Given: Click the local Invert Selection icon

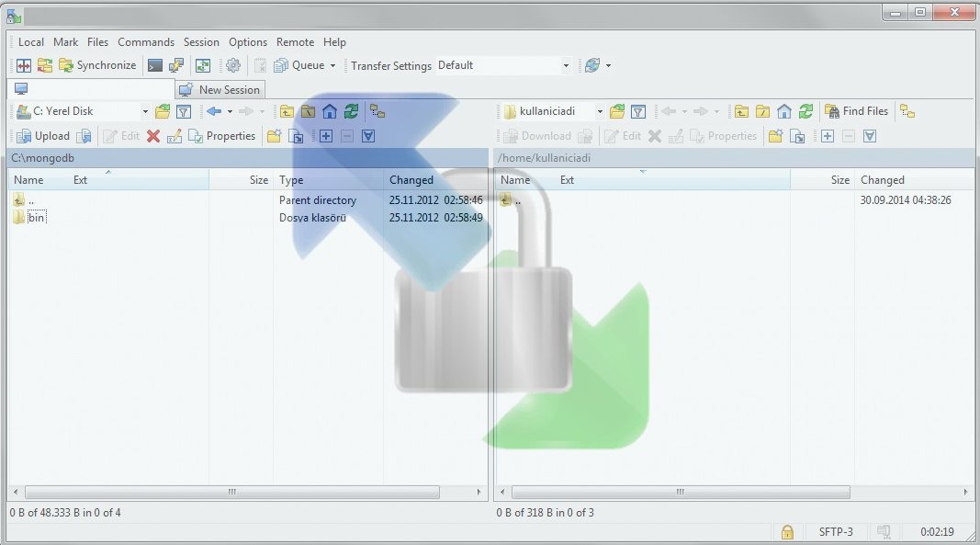Looking at the screenshot, I should pyautogui.click(x=368, y=136).
